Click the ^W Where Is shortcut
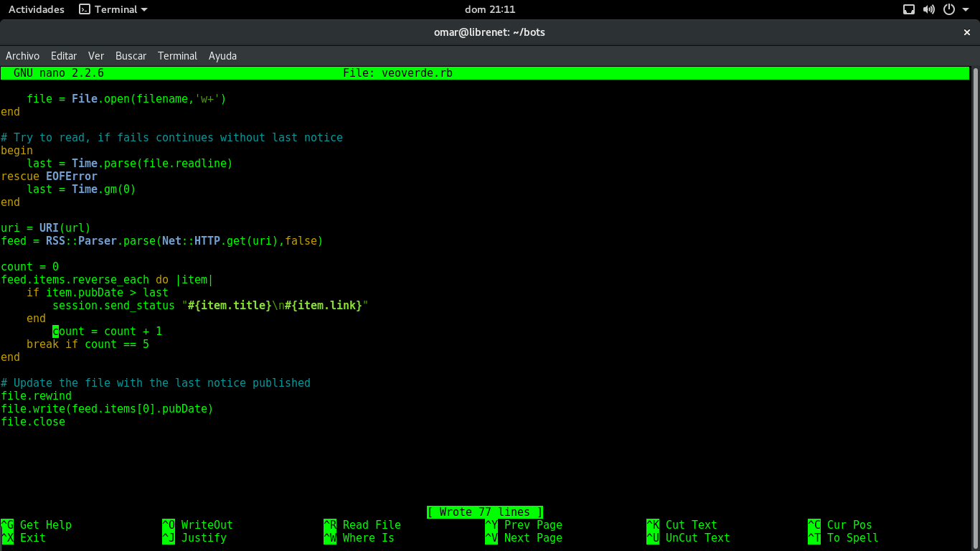This screenshot has height=551, width=980. [359, 538]
